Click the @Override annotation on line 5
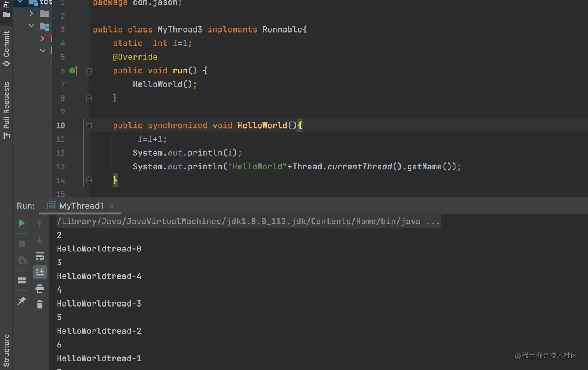This screenshot has height=370, width=588. [x=135, y=57]
